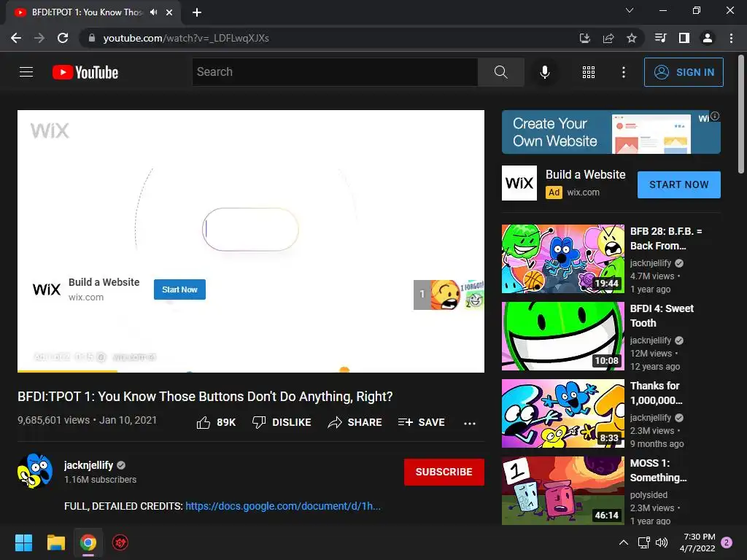Viewport: 747px width, 560px height.
Task: Open Chrome media controls icon
Action: tap(660, 38)
